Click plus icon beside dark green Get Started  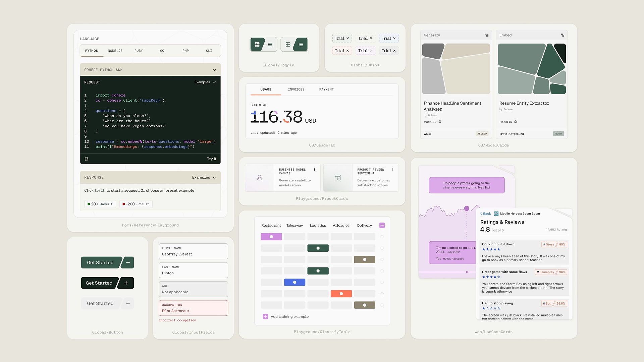click(x=128, y=262)
